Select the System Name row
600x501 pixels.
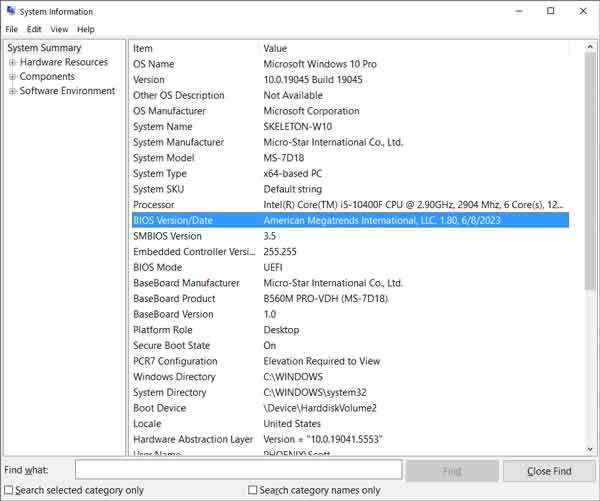[350, 127]
